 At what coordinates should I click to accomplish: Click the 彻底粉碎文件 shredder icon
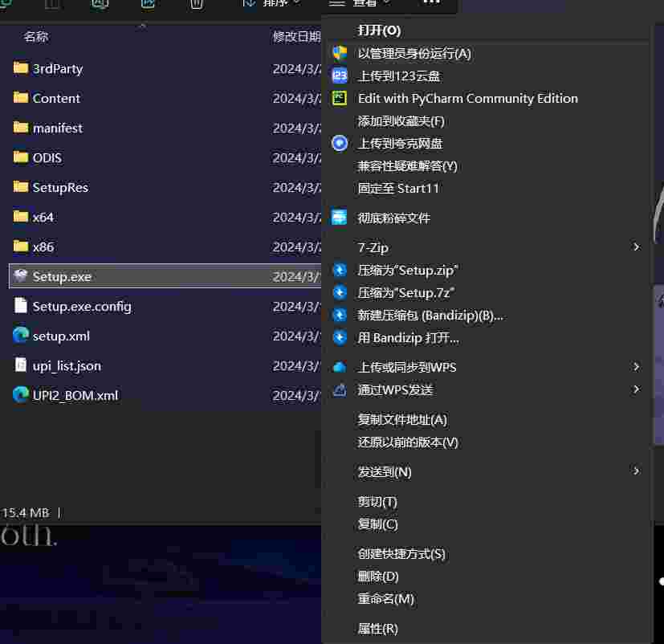pos(340,218)
